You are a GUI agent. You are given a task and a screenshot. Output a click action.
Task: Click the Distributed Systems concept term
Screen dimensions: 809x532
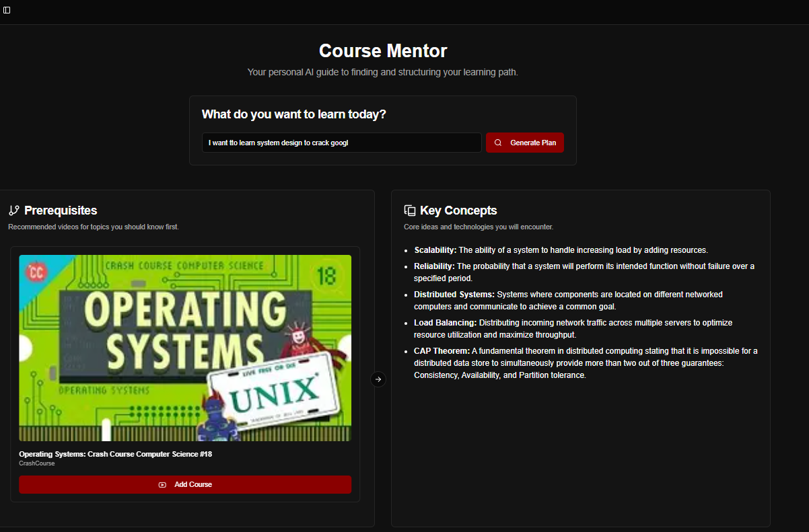[454, 295]
